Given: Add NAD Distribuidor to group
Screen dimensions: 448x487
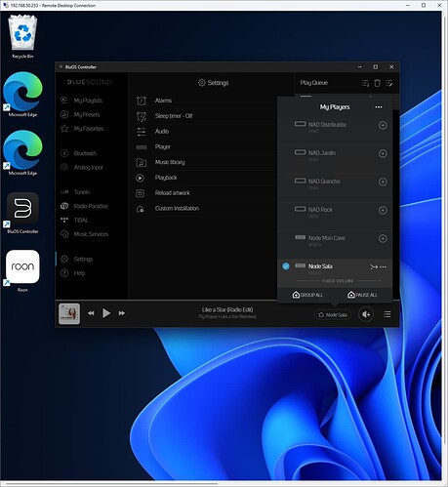Looking at the screenshot, I should click(383, 125).
